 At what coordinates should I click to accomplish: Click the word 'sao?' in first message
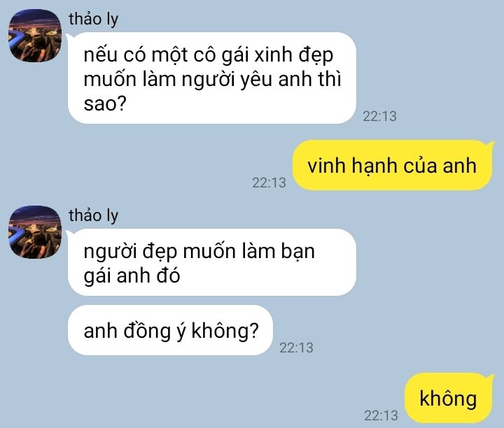[105, 104]
